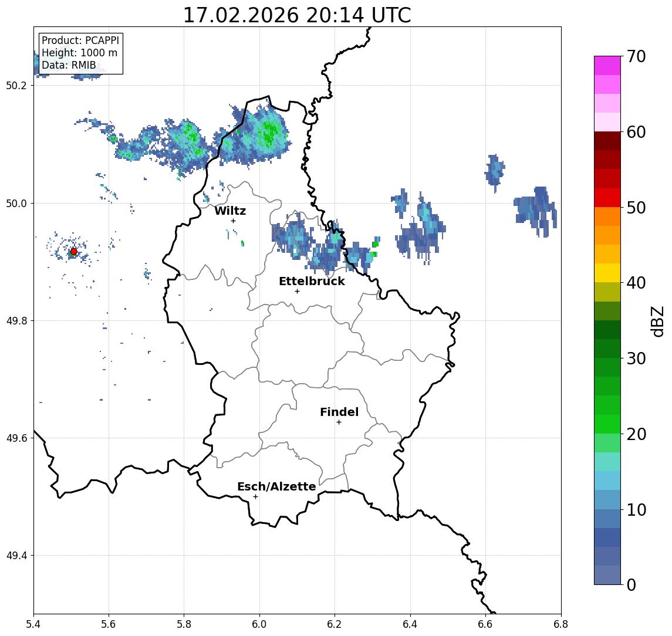Click the 50 colorbar tick label
The image size is (672, 636).
point(636,208)
